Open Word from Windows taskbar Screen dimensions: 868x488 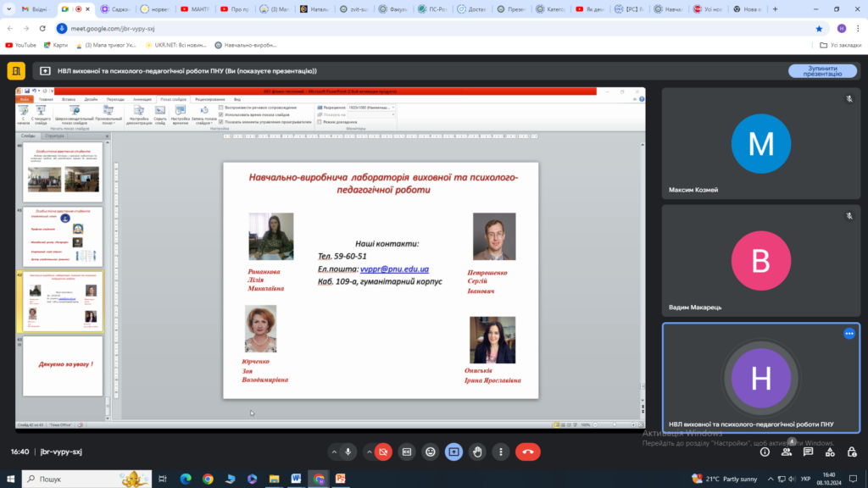point(296,479)
